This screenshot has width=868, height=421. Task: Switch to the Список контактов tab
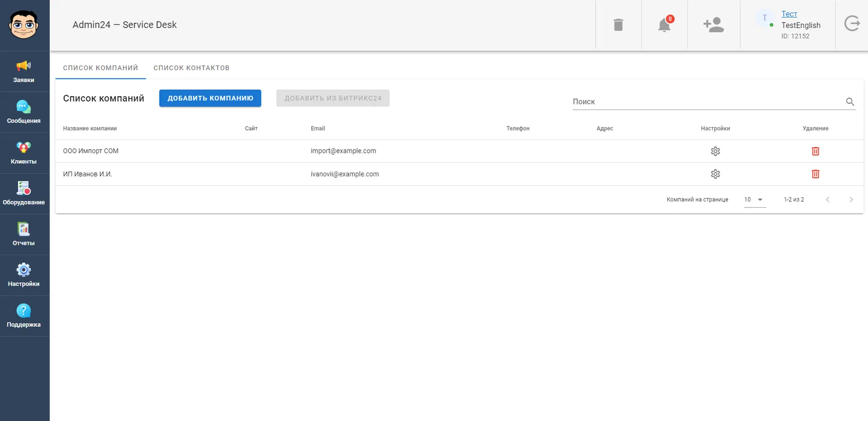(192, 68)
